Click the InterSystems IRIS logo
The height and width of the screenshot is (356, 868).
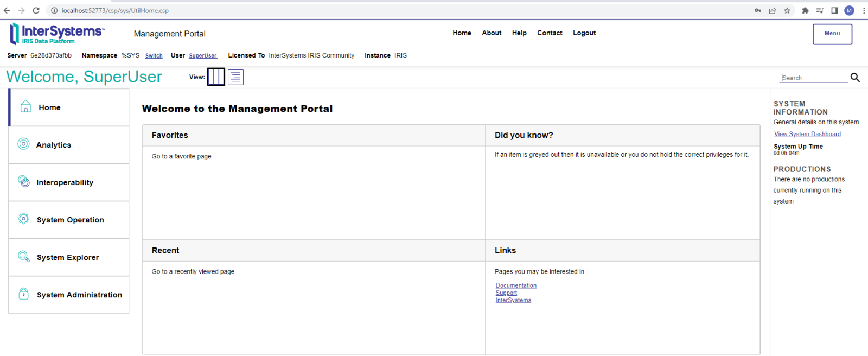[57, 34]
